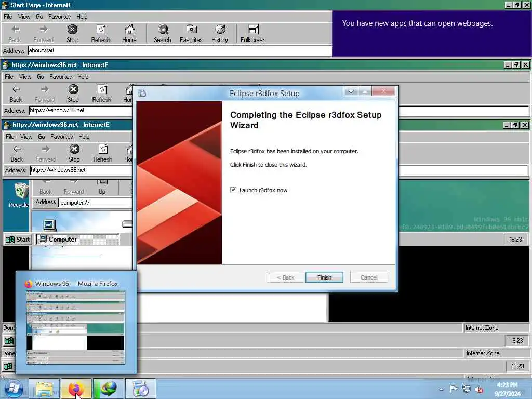This screenshot has width=532, height=399.
Task: Uncheck the Launch r3dfox now checkbox
Action: coord(233,190)
